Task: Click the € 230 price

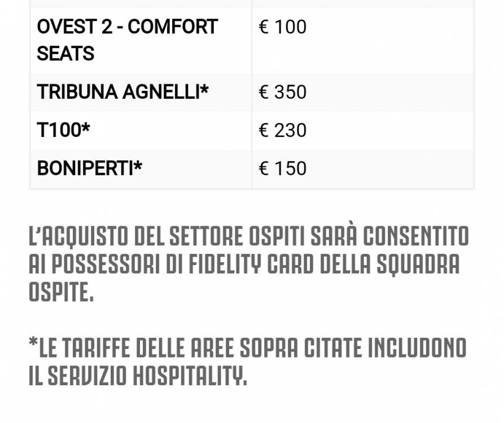Action: pos(283,130)
